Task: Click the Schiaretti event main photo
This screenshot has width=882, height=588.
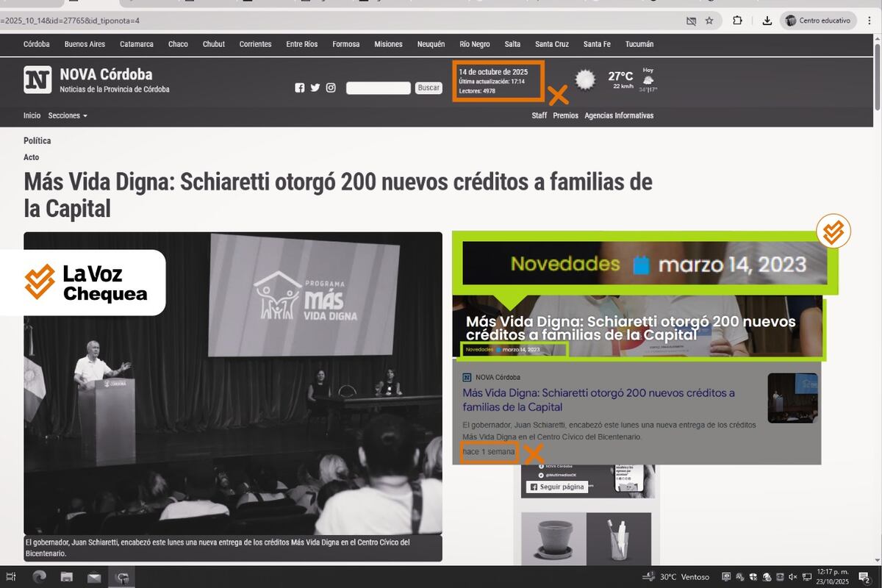Action: point(233,384)
